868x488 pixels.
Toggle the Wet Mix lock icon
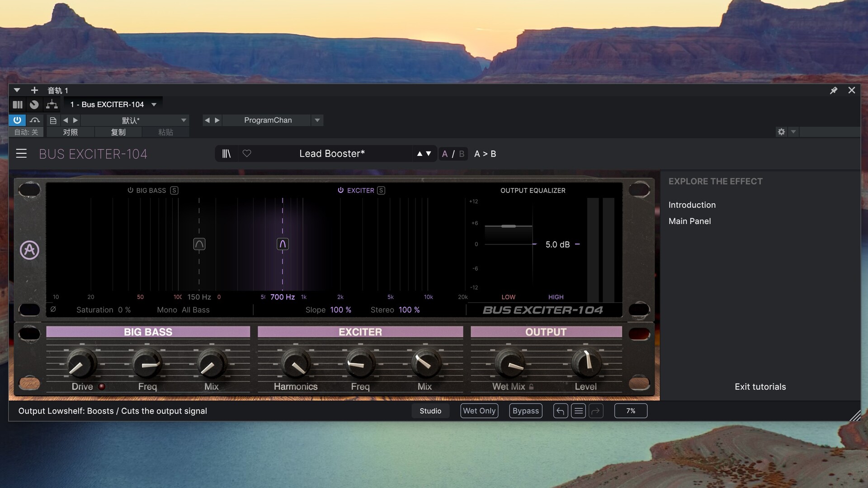(531, 387)
